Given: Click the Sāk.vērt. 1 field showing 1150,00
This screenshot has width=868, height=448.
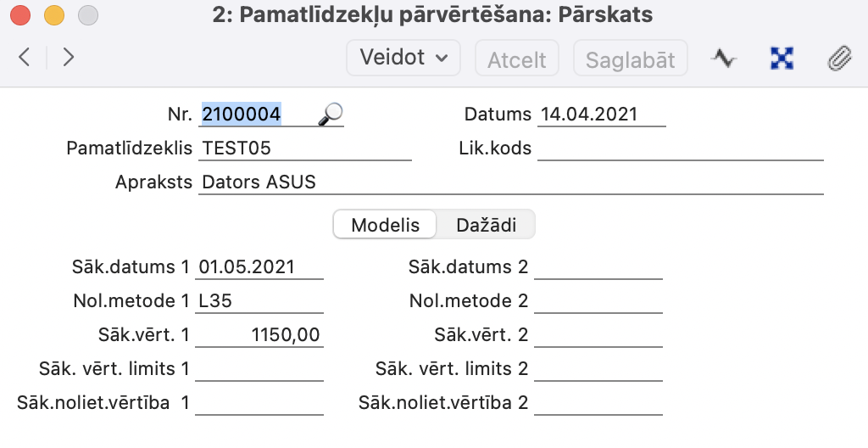Looking at the screenshot, I should (259, 335).
